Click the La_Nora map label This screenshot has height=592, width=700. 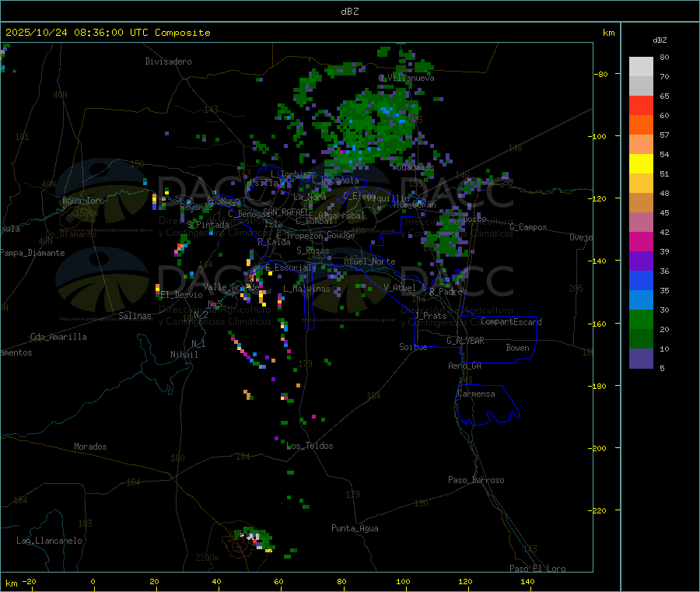tap(310, 197)
